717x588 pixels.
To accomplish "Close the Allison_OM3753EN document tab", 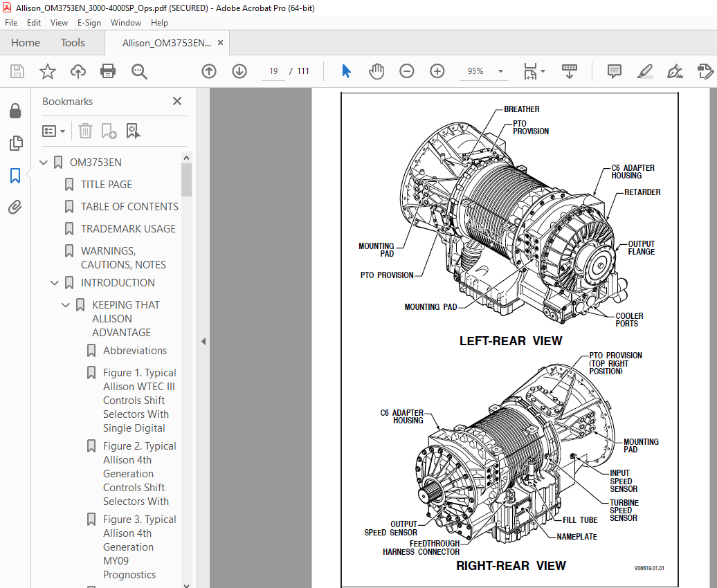I will (220, 42).
